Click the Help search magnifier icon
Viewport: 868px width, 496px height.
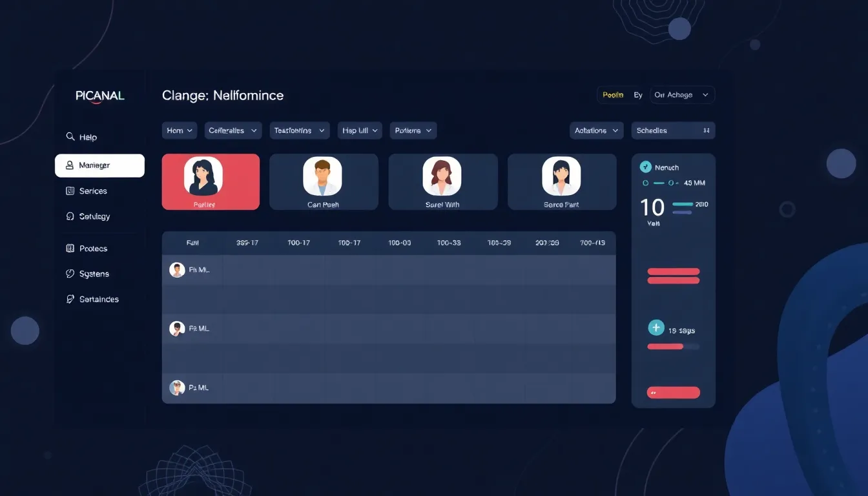(70, 137)
